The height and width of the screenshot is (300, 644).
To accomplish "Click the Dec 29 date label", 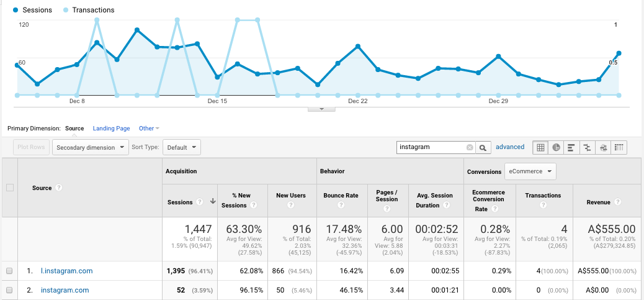I will (x=498, y=101).
